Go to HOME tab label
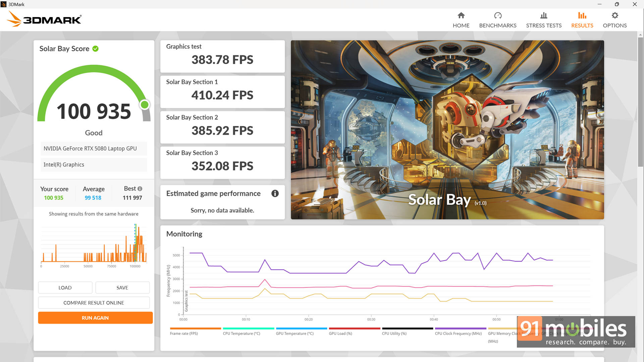 461,25
